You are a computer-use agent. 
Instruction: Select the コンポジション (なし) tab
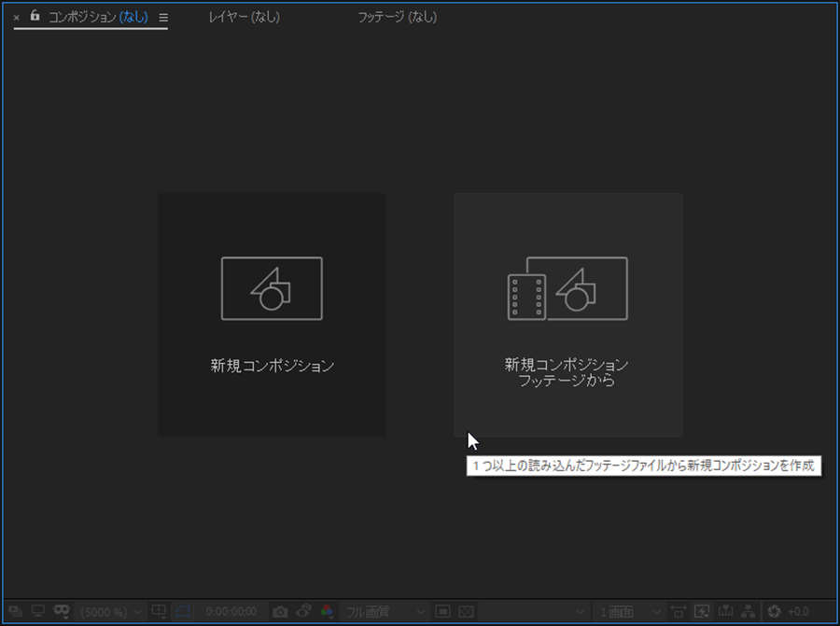[x=98, y=17]
